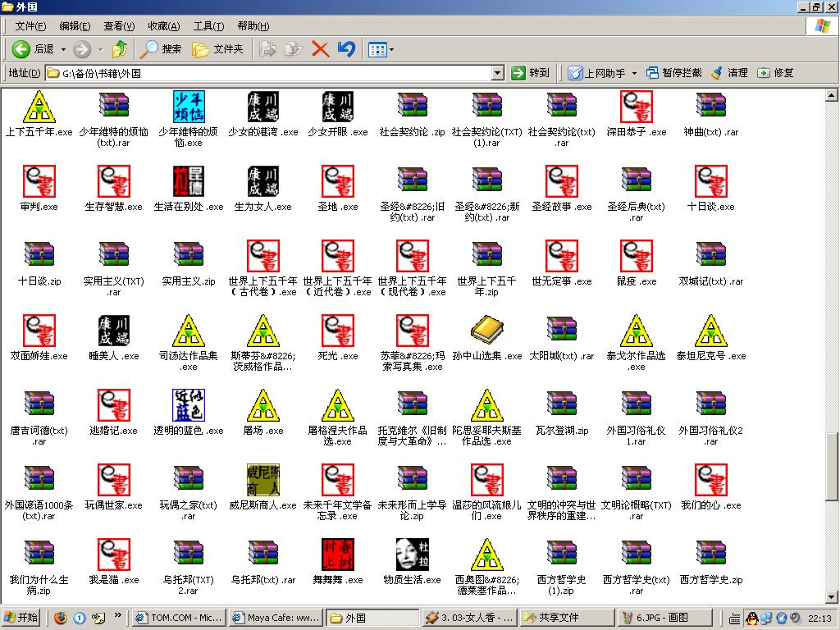The height and width of the screenshot is (630, 840).
Task: Click the Up one level folder icon
Action: [120, 49]
